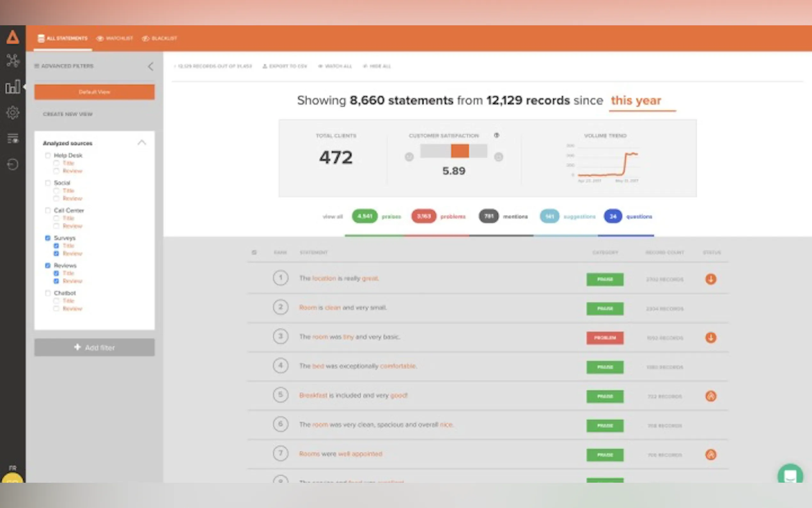Click the Add filter button
Image resolution: width=812 pixels, height=508 pixels.
[94, 347]
